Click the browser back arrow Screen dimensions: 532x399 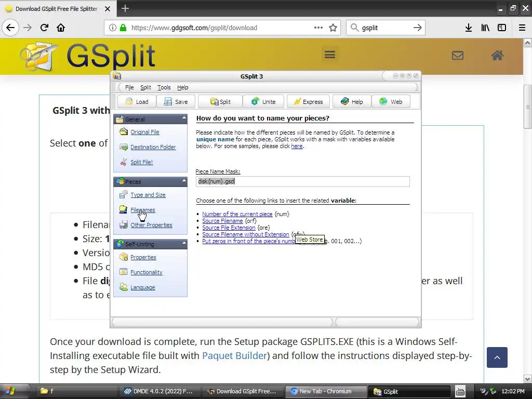tap(10, 28)
